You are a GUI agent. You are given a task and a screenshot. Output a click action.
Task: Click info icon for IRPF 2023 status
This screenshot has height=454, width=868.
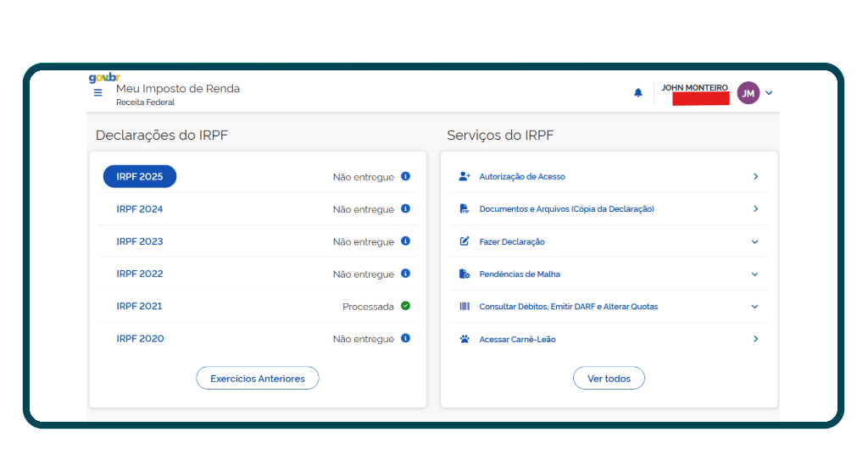[405, 241]
